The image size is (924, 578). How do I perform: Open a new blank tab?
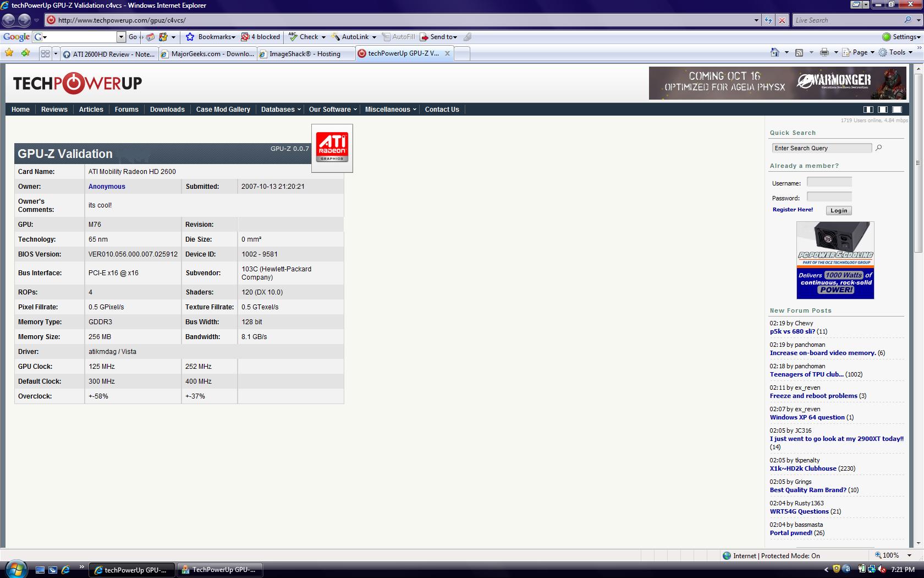(462, 53)
